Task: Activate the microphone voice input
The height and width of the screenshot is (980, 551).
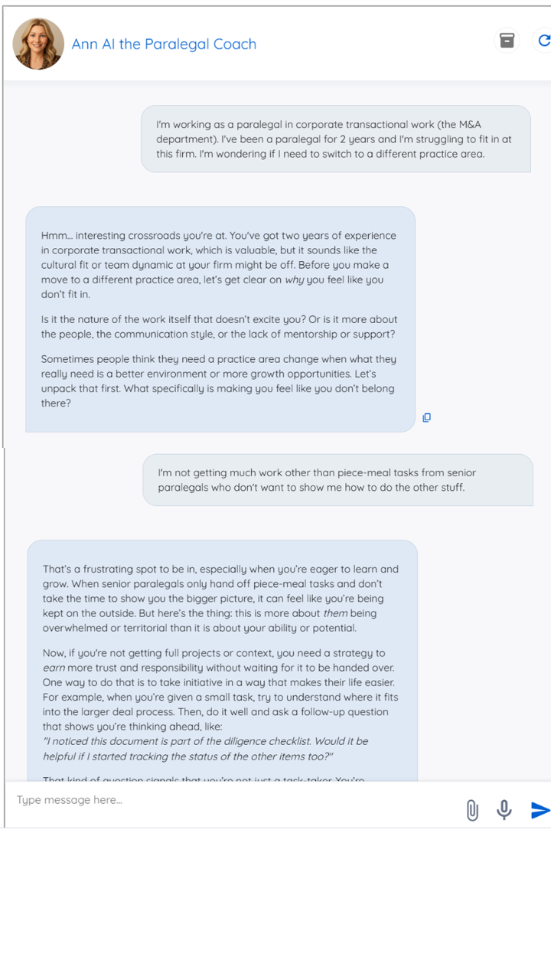Action: coord(504,809)
